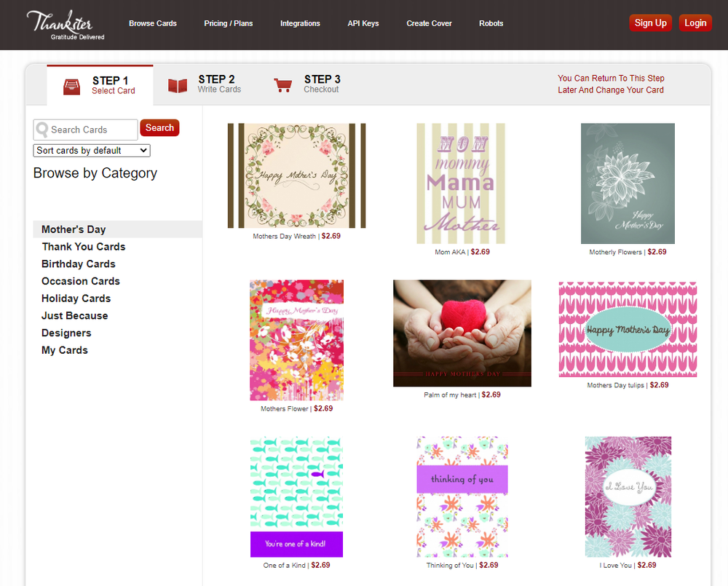Click the Browse by Category heading
The width and height of the screenshot is (728, 586).
click(95, 173)
